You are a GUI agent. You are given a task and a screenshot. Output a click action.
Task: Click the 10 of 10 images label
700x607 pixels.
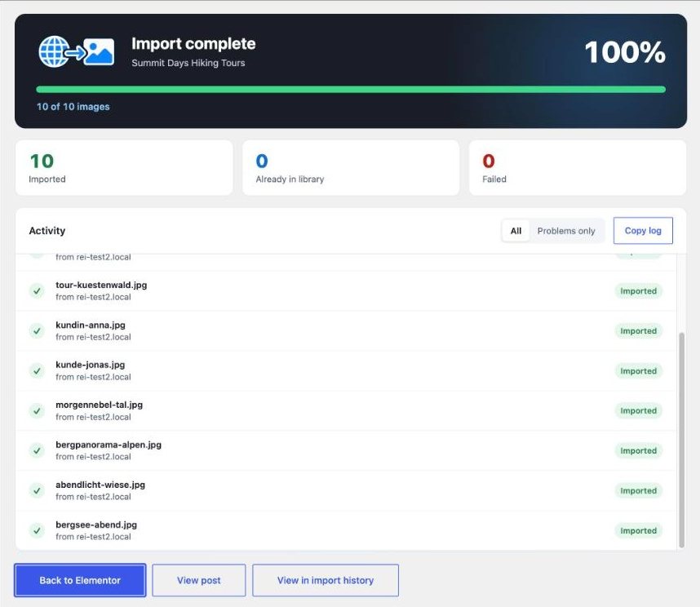click(x=73, y=107)
